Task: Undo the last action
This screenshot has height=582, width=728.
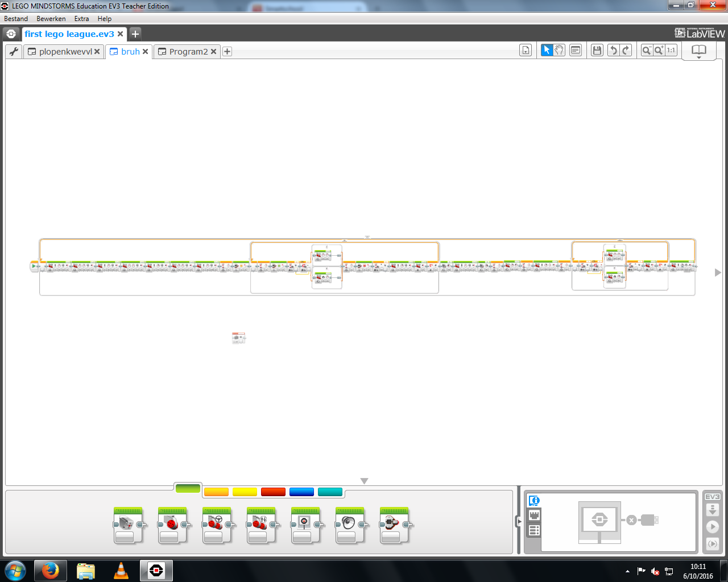Action: click(613, 51)
